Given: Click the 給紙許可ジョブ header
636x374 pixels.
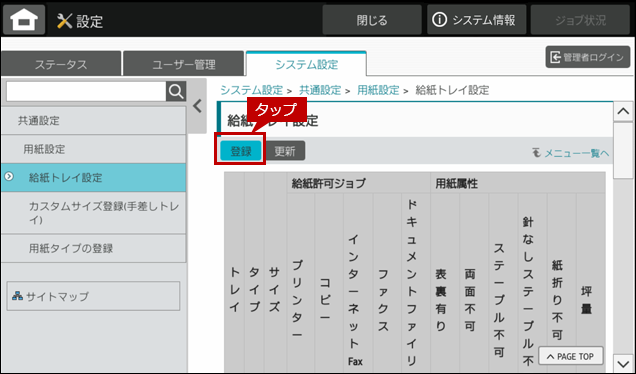Looking at the screenshot, I should pos(359,183).
